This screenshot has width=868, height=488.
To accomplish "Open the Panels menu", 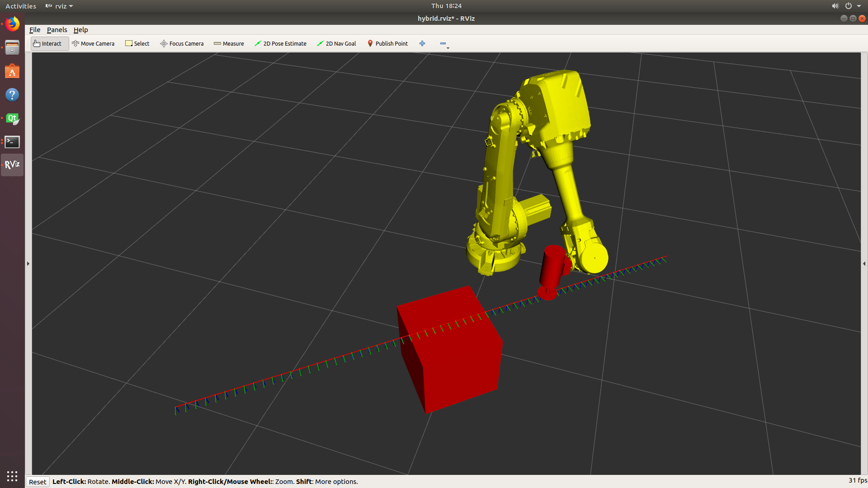I will pos(57,30).
